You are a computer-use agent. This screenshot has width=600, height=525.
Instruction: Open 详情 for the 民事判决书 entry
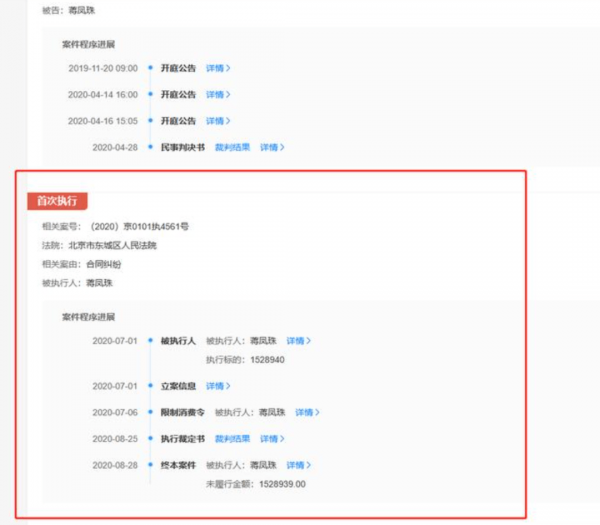tap(269, 147)
